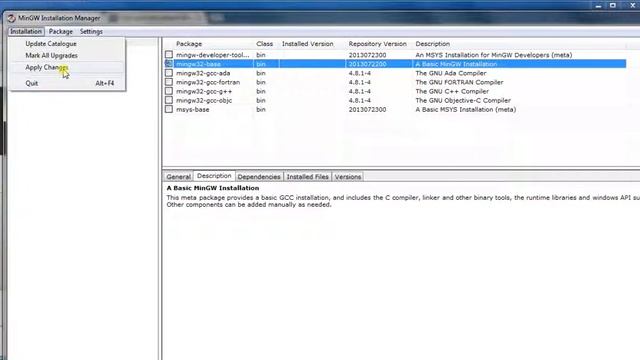Click 'The GNU FORTRAN Compiler' description
640x360 pixels.
pyautogui.click(x=459, y=82)
